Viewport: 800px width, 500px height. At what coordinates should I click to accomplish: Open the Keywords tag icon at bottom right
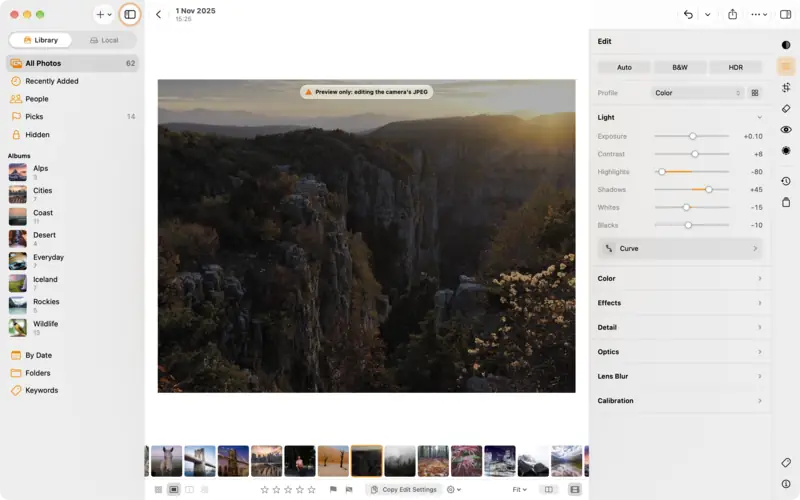[x=786, y=462]
